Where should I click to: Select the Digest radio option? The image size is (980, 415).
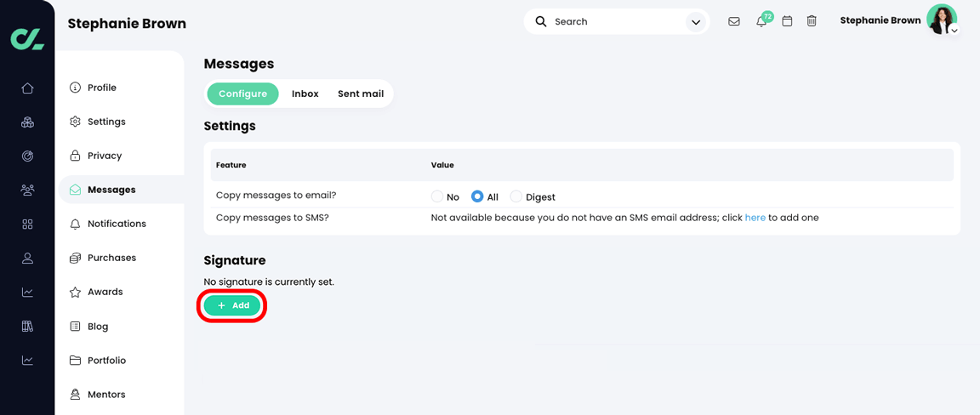(516, 197)
